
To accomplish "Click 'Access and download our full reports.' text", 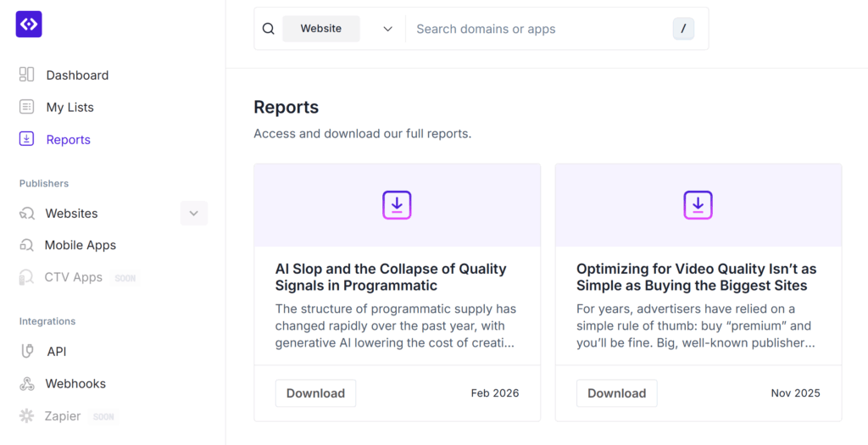I will pyautogui.click(x=363, y=134).
